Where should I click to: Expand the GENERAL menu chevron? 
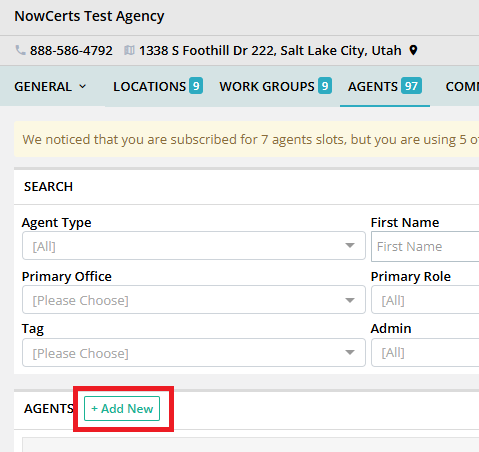click(83, 87)
